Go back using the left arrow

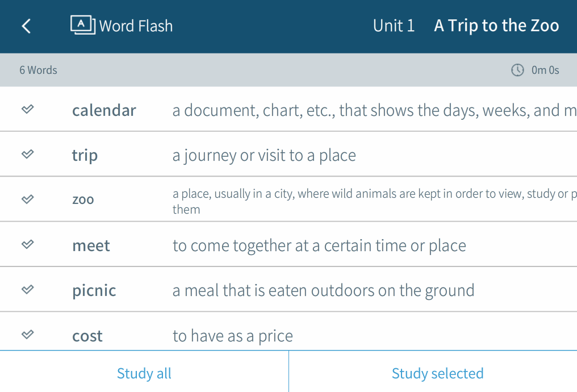click(26, 26)
